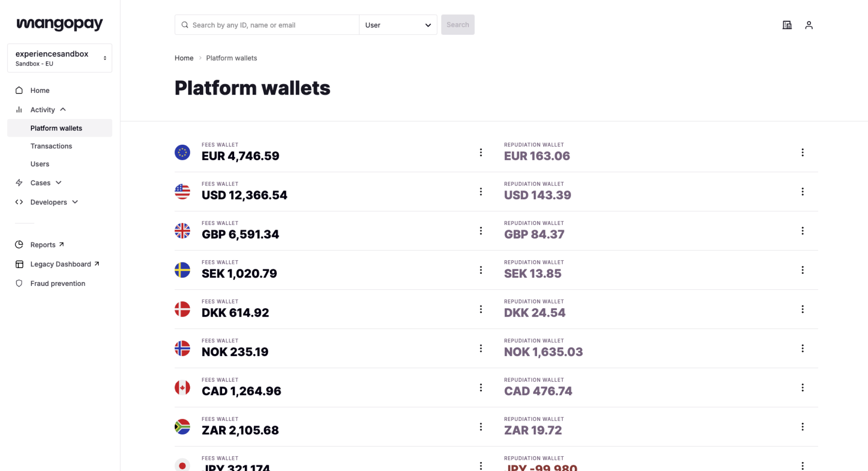Open Users in sidebar
The image size is (868, 471).
(40, 164)
